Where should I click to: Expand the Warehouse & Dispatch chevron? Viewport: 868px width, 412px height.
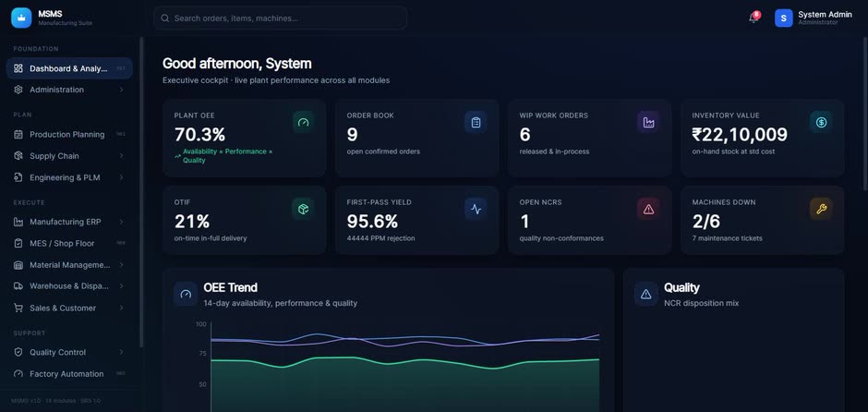point(121,286)
